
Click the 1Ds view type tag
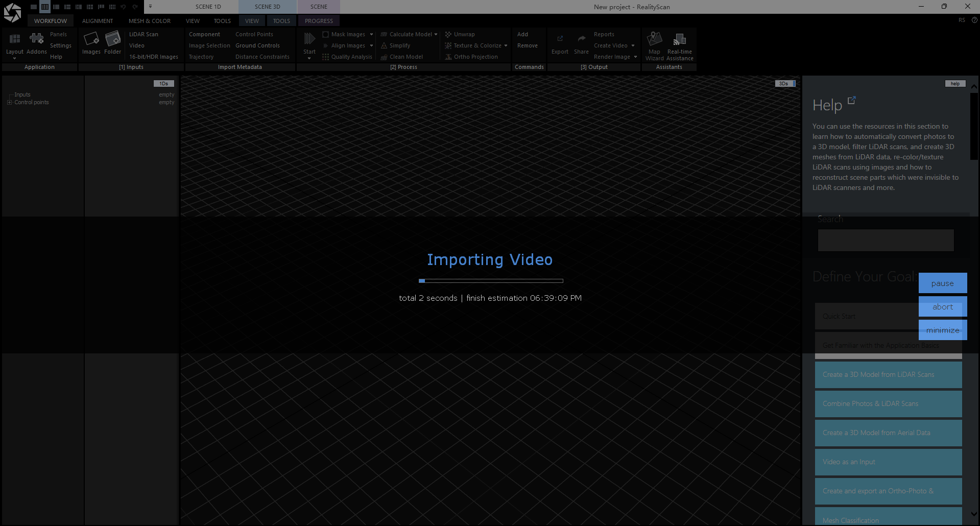(x=164, y=84)
